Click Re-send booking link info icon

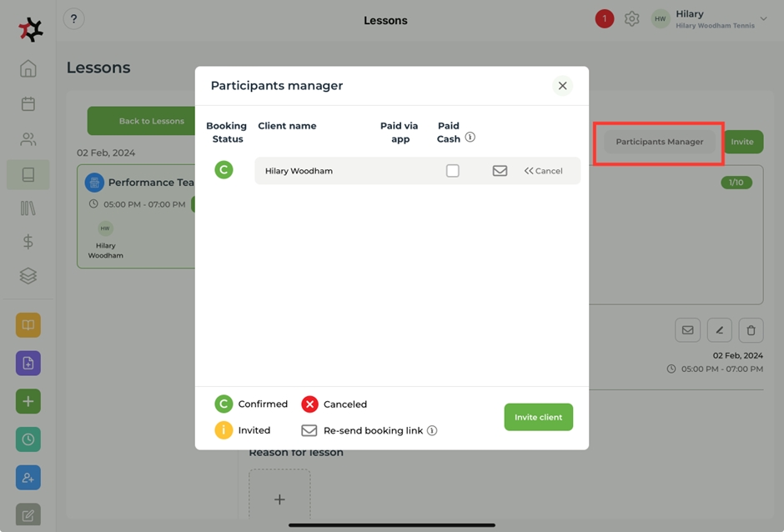(x=432, y=431)
